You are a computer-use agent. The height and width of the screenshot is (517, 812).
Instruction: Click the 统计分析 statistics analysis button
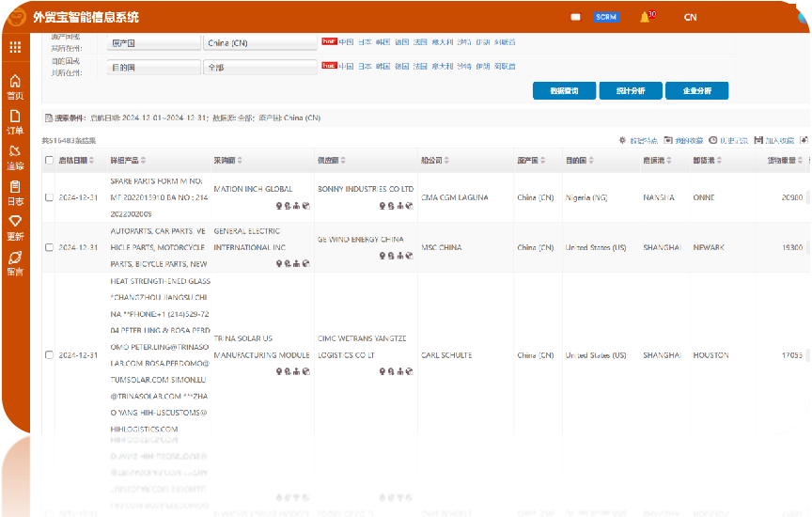coord(630,91)
